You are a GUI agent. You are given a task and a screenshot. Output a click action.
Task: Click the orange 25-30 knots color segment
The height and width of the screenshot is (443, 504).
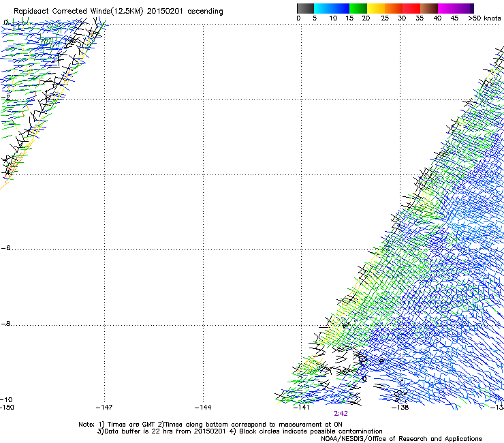(x=394, y=8)
